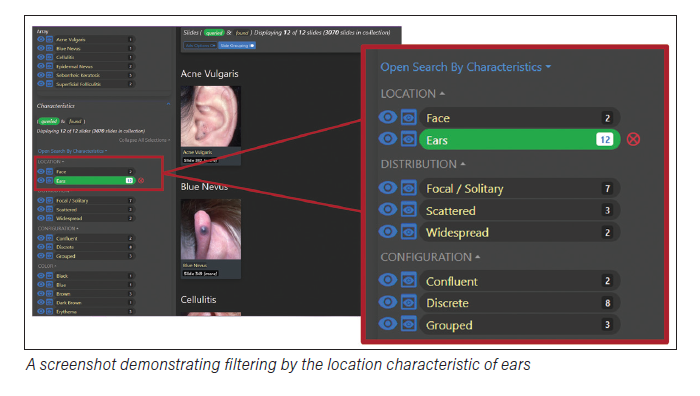
Task: Click round eye icon for Widespread in enlarged callout
Action: click(x=388, y=232)
